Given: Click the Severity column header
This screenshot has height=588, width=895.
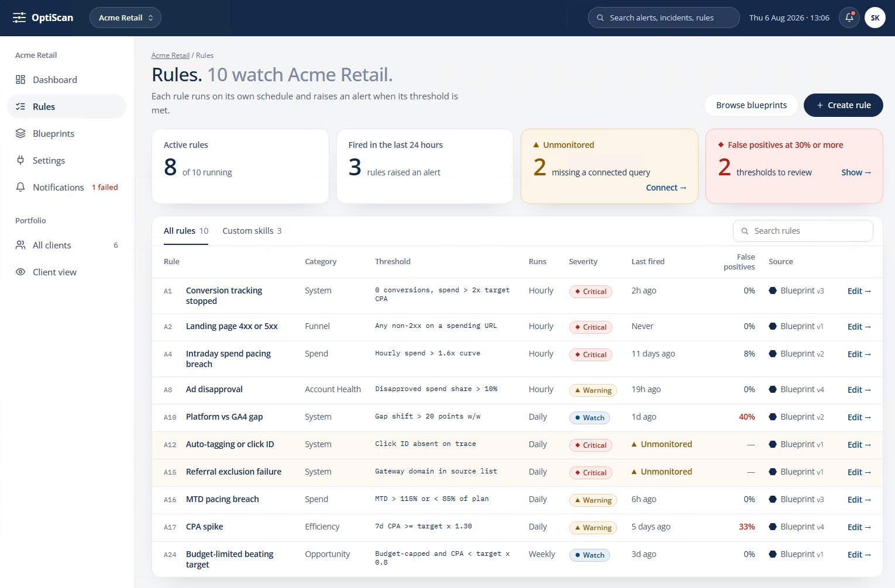Looking at the screenshot, I should tap(583, 261).
